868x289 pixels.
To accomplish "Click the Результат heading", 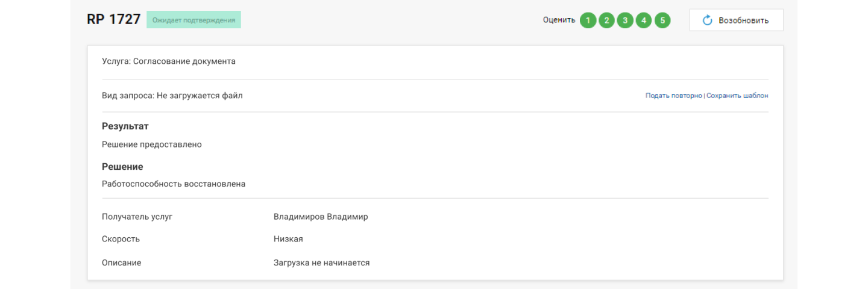I will point(125,126).
